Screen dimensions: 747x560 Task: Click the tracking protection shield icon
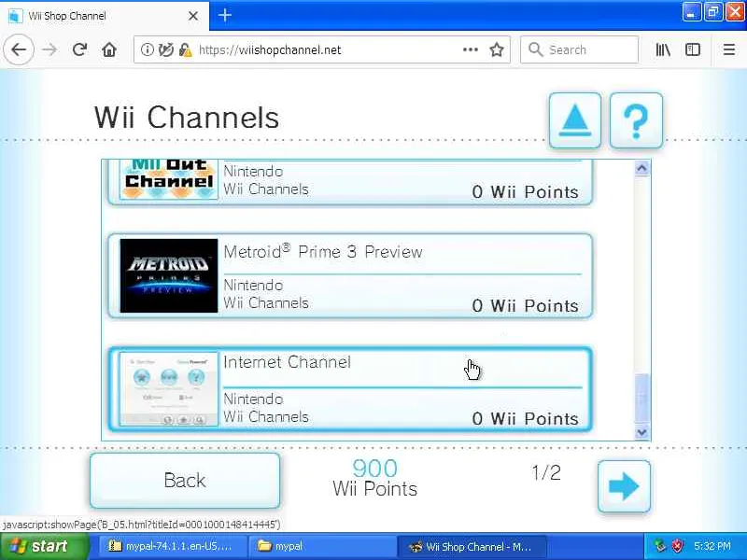tap(165, 49)
